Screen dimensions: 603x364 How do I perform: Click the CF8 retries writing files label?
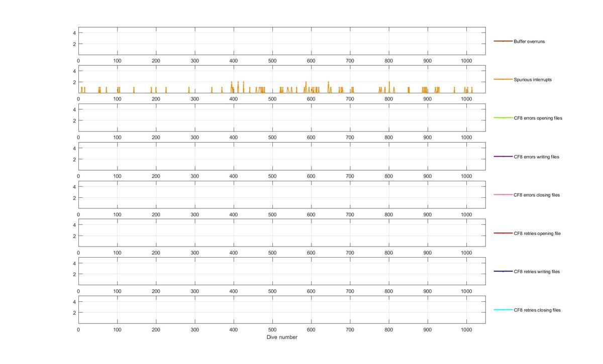point(537,272)
